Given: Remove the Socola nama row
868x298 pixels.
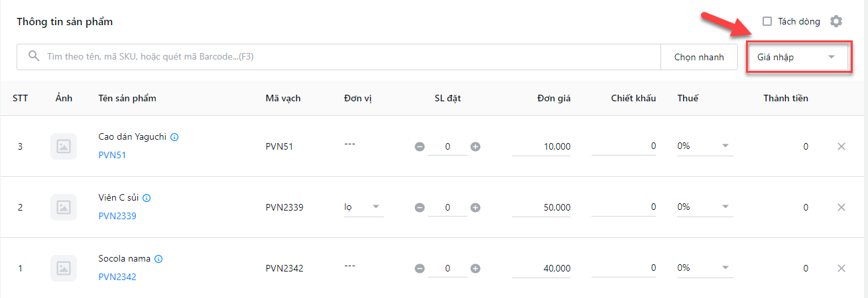Looking at the screenshot, I should click(841, 268).
